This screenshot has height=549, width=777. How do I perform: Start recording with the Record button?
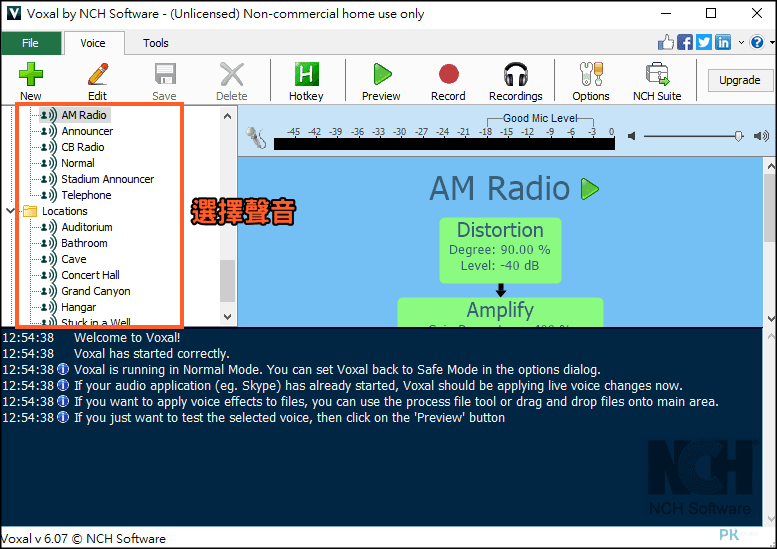coord(448,81)
